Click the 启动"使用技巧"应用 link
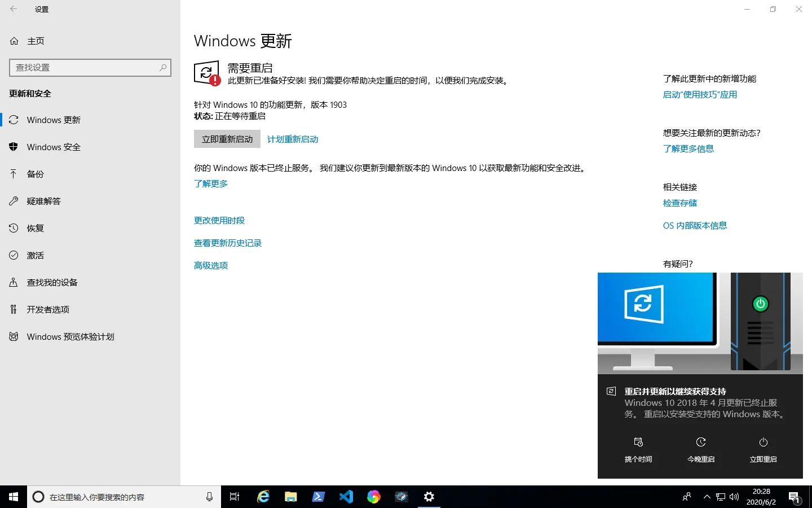 pyautogui.click(x=700, y=94)
